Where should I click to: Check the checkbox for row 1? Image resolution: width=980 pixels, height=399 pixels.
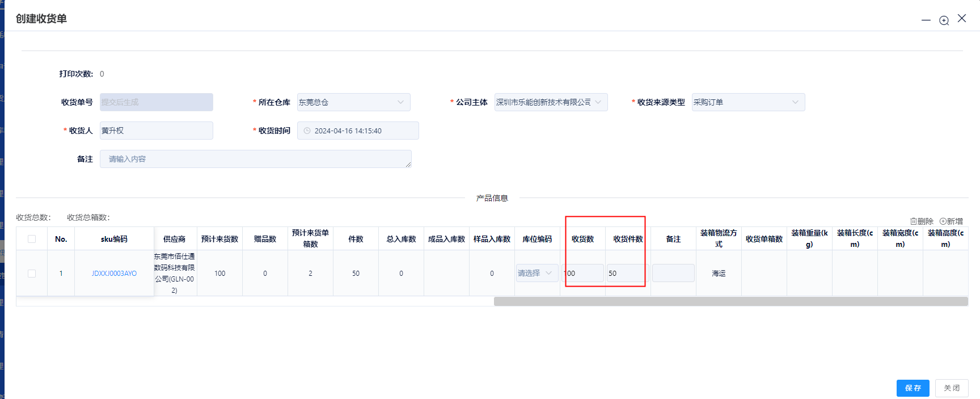point(32,274)
